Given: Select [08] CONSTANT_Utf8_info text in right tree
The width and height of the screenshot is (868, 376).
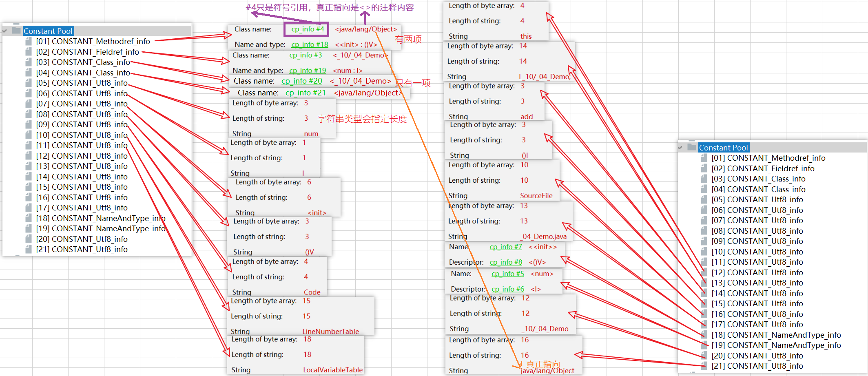Looking at the screenshot, I should [757, 231].
